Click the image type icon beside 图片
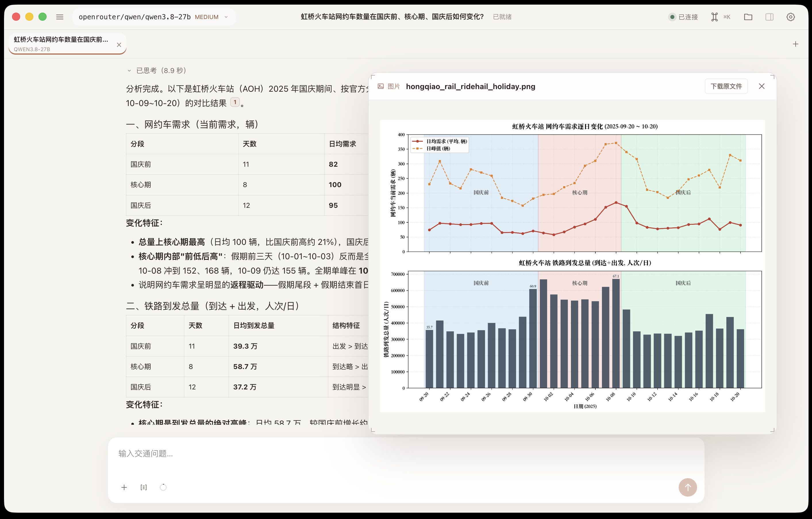The image size is (812, 519). [381, 86]
